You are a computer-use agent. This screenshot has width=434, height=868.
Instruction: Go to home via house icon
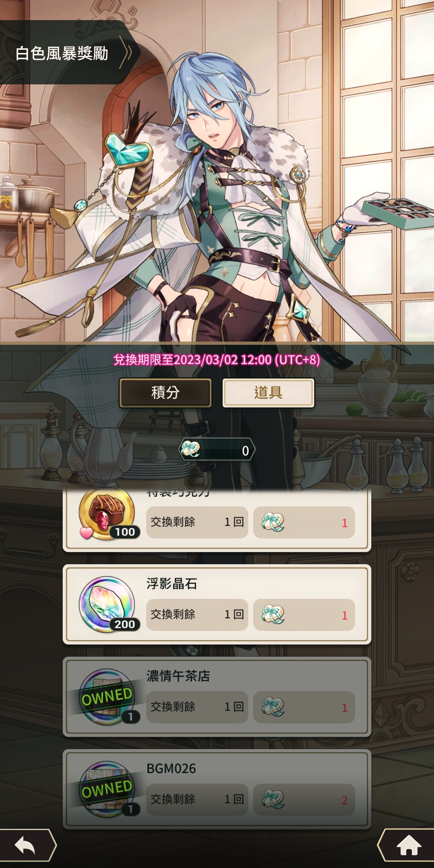click(409, 845)
